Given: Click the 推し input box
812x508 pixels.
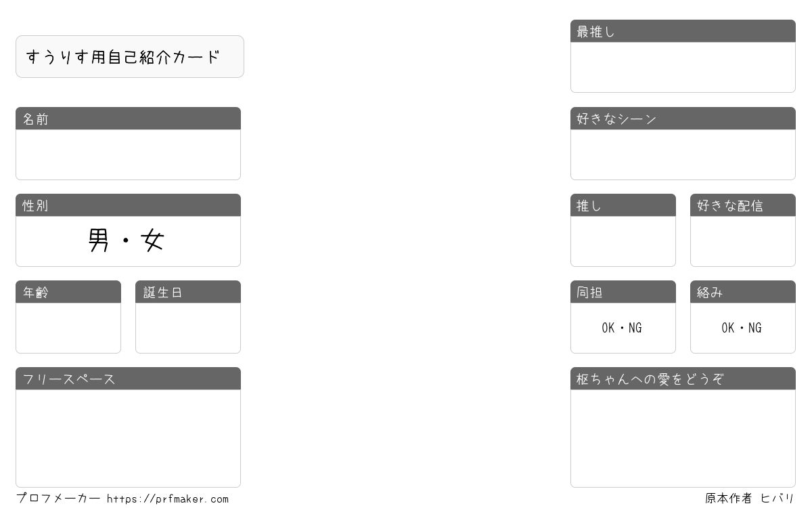Looking at the screenshot, I should [623, 241].
